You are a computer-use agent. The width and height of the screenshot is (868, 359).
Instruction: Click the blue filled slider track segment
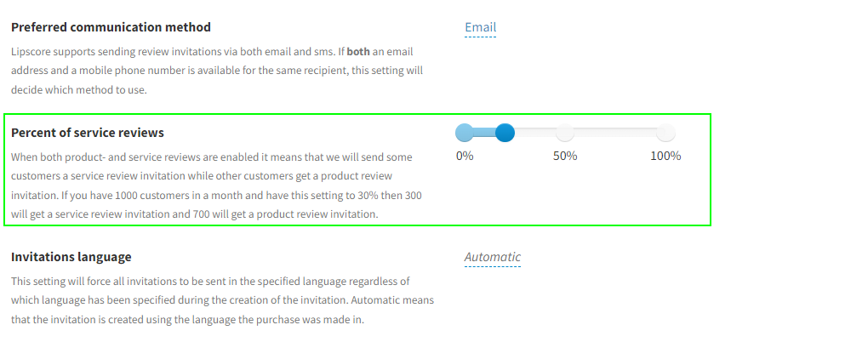click(485, 133)
